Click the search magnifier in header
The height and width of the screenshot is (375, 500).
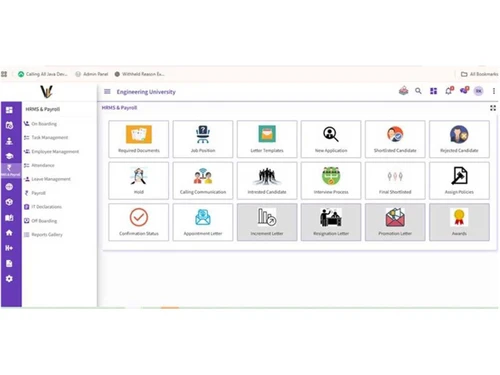(418, 91)
